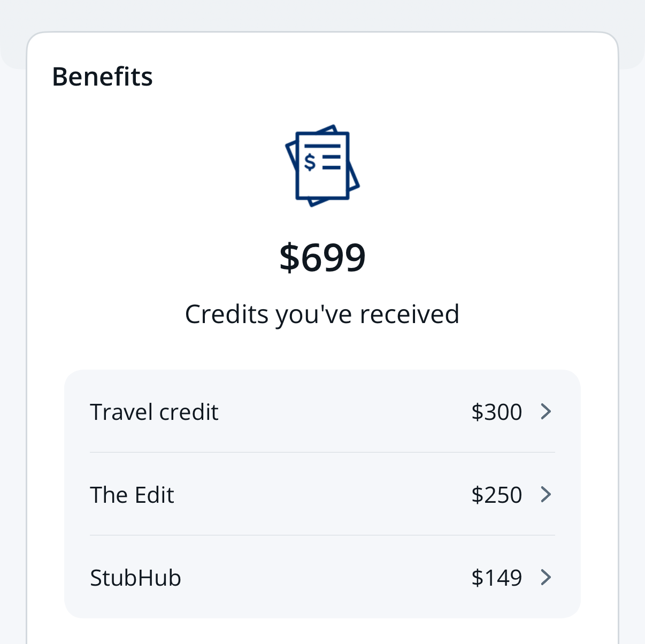Click the dollar receipt credits icon

(x=322, y=165)
